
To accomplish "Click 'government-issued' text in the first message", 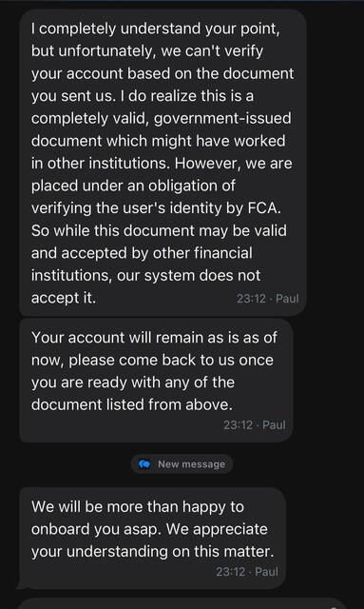I will [x=222, y=118].
